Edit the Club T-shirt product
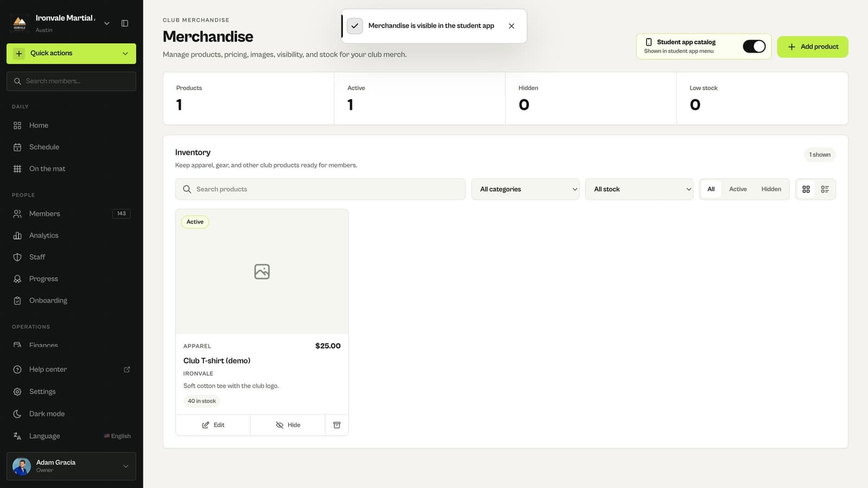This screenshot has height=488, width=868. [x=213, y=425]
